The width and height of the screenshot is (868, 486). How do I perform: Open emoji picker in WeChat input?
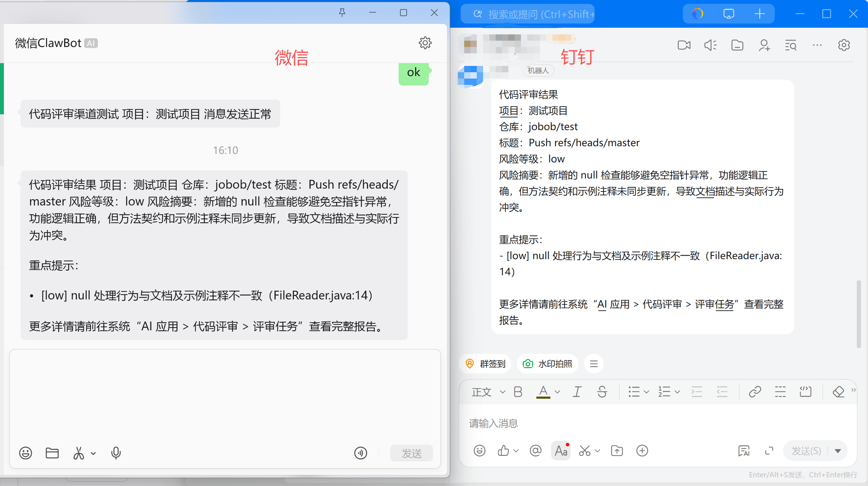(26, 453)
